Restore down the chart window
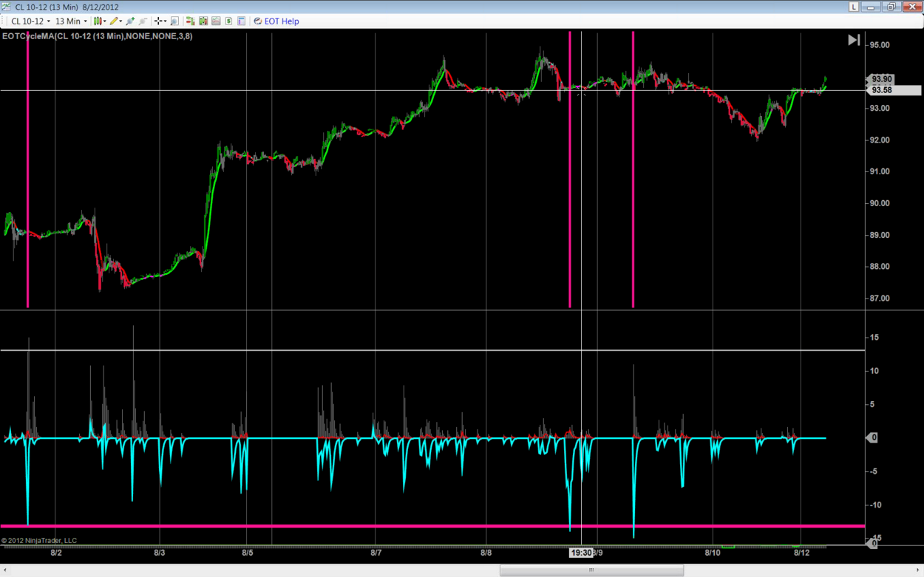924x577 pixels. [x=891, y=7]
